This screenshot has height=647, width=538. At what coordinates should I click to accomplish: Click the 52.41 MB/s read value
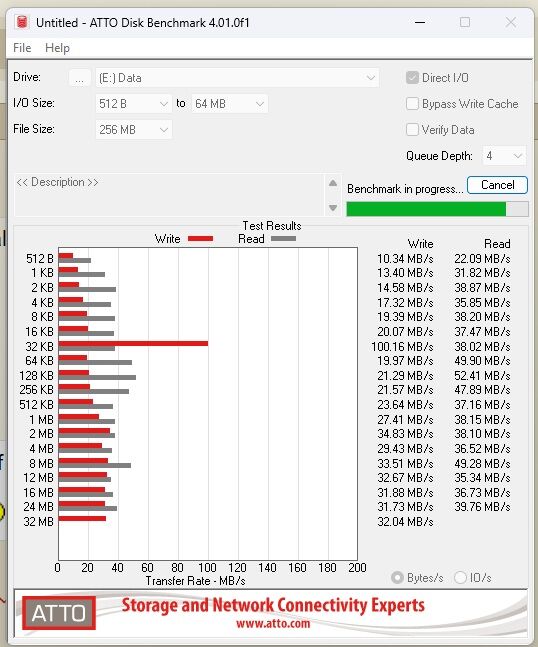point(482,376)
